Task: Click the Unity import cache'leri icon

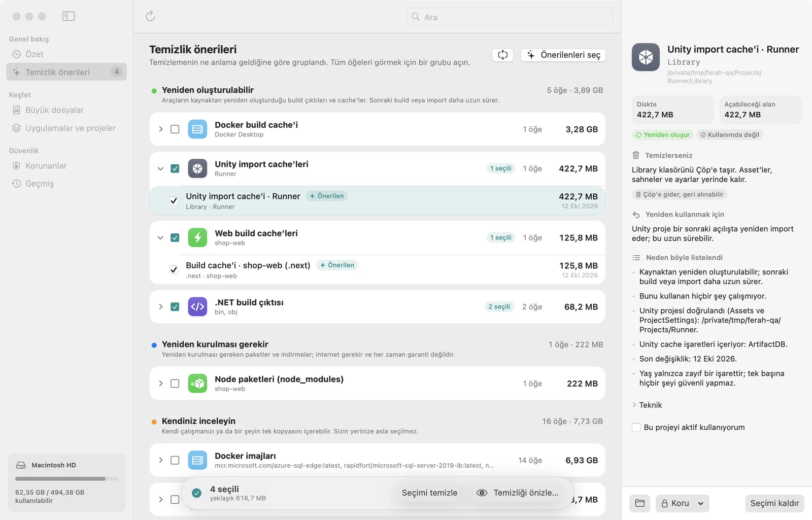Action: (197, 168)
